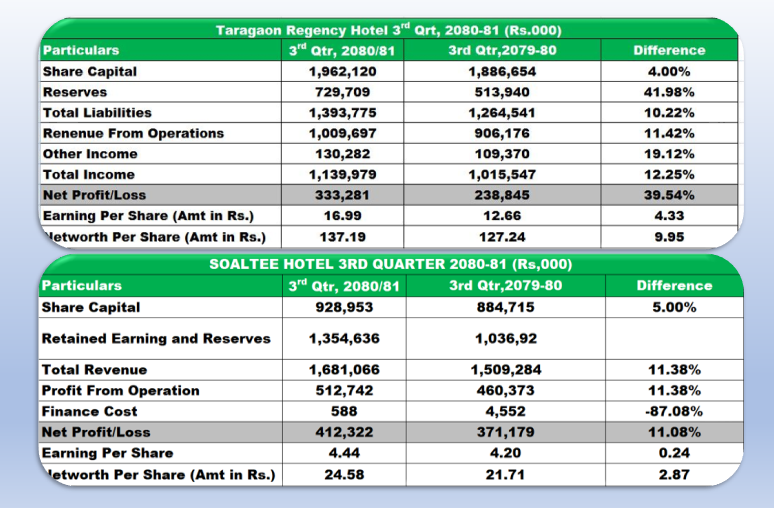Click the SOALTEE HOTEL 3RD QUARTER title
This screenshot has height=508, width=774.
point(390,264)
